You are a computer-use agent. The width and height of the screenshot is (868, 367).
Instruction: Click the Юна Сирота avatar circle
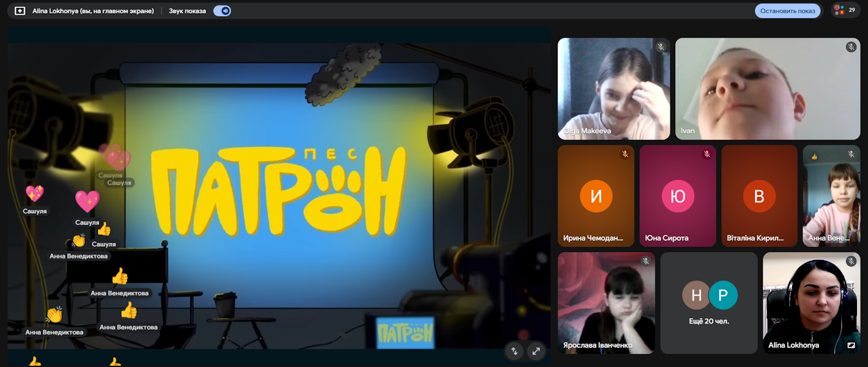pyautogui.click(x=678, y=196)
